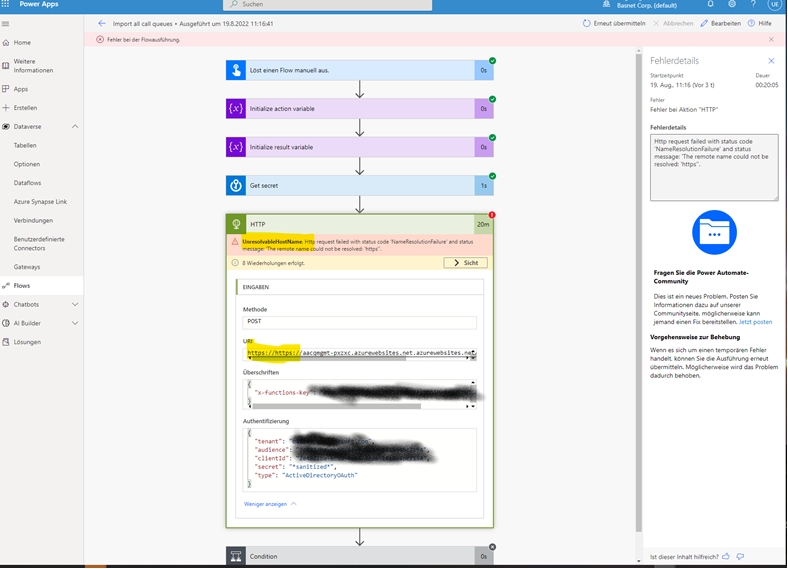Viewport: 788px width, 569px height.
Task: Expand the AI Builder section
Action: click(x=75, y=323)
